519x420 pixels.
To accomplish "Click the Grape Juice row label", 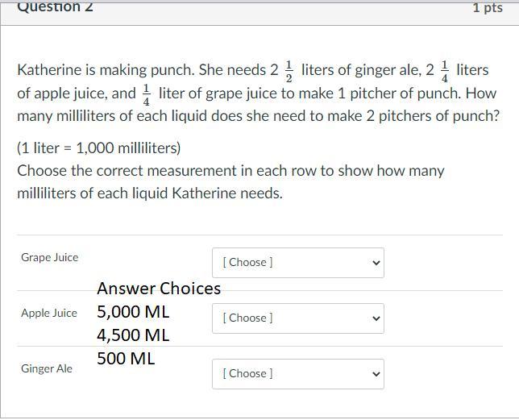I will [50, 257].
